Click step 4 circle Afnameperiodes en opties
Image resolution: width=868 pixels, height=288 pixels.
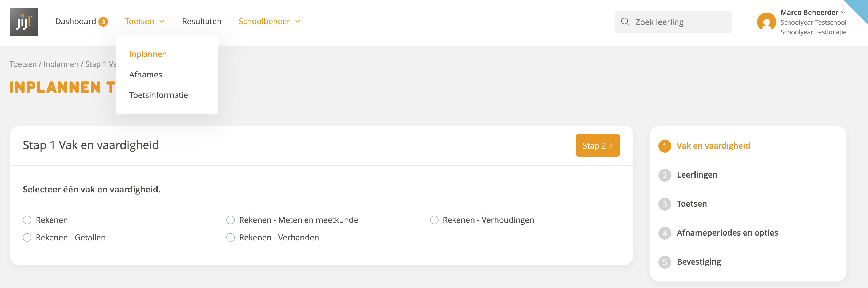click(x=665, y=233)
